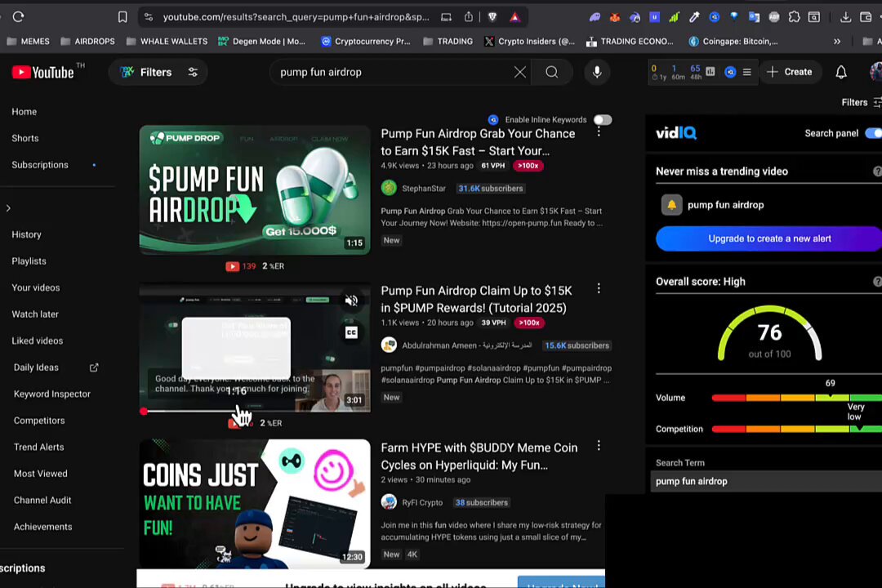This screenshot has width=882, height=588.
Task: Open the WHALE WALLETS bookmark folder
Action: tap(167, 41)
